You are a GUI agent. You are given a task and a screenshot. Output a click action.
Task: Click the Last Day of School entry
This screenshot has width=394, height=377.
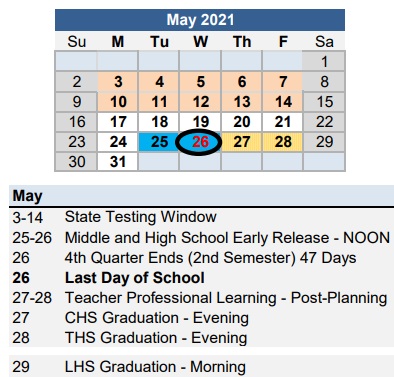tap(135, 278)
